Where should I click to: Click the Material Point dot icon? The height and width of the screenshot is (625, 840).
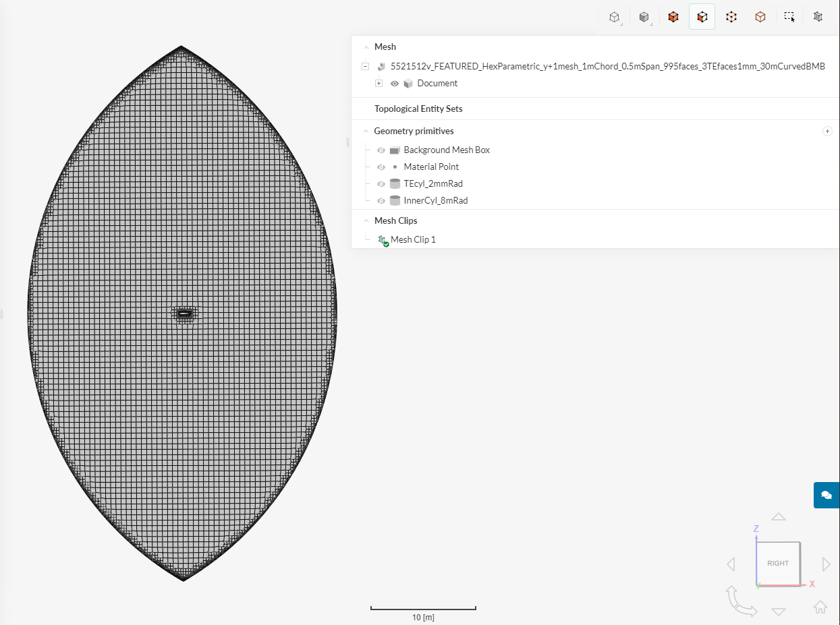point(395,167)
